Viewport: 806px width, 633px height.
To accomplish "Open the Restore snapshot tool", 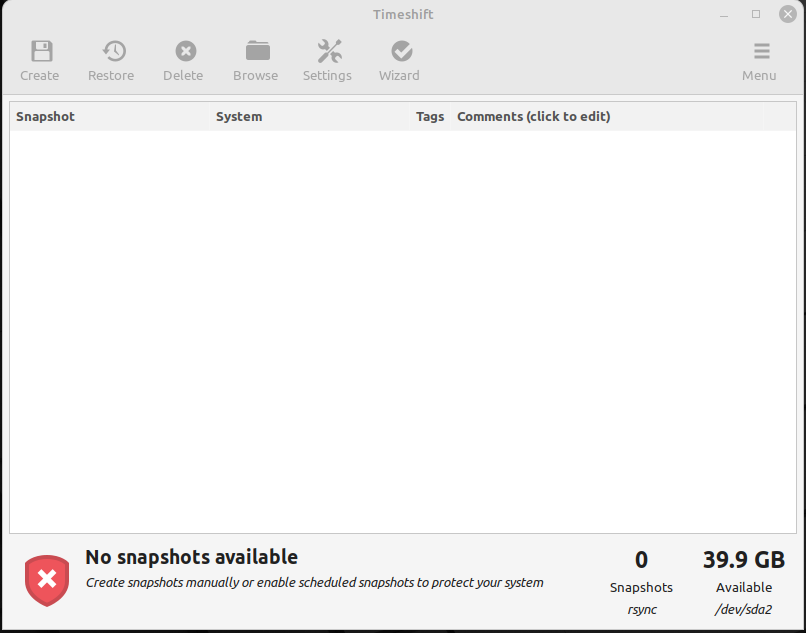I will 111,52.
